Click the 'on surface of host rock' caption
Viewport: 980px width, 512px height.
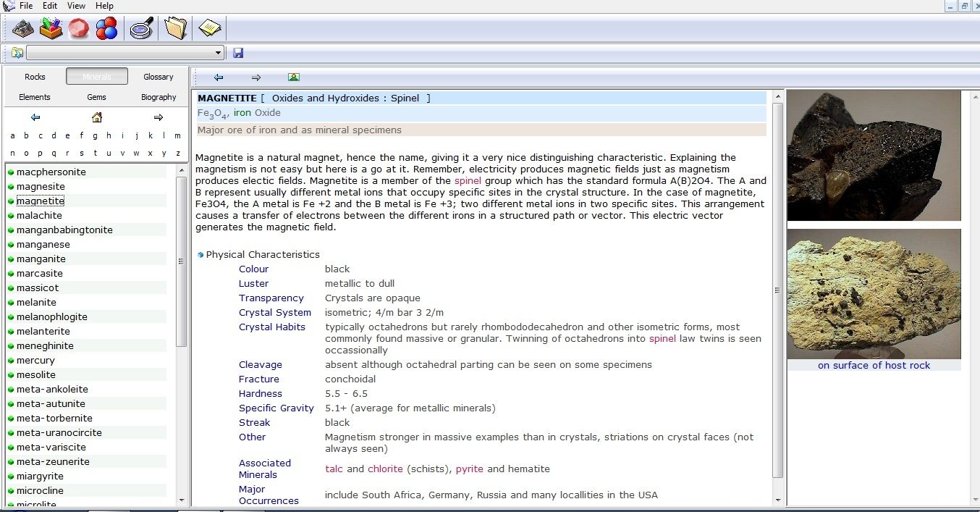[874, 366]
